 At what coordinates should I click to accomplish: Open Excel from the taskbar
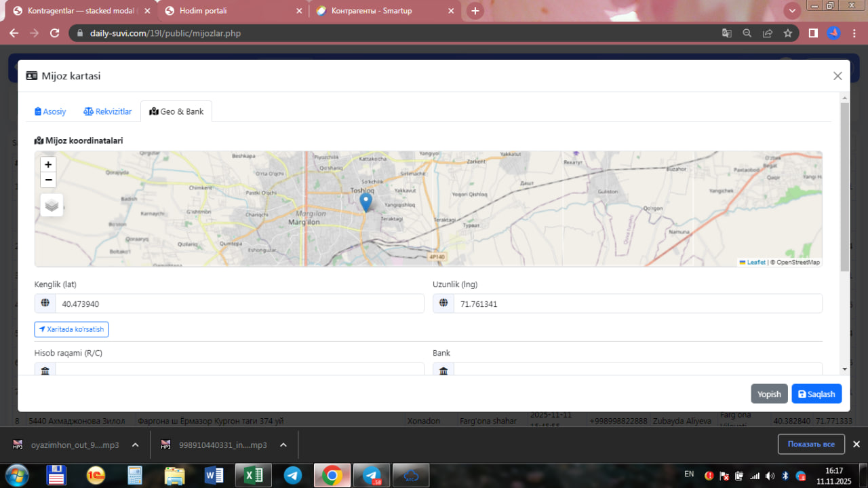(x=253, y=475)
